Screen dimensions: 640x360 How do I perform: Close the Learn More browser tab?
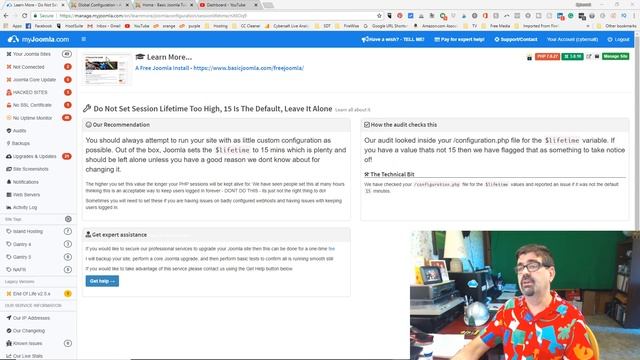[x=63, y=5]
